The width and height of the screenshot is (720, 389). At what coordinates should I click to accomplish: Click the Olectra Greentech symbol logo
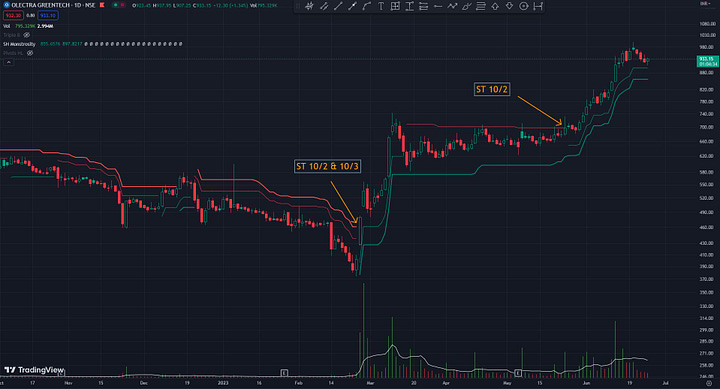pyautogui.click(x=6, y=5)
